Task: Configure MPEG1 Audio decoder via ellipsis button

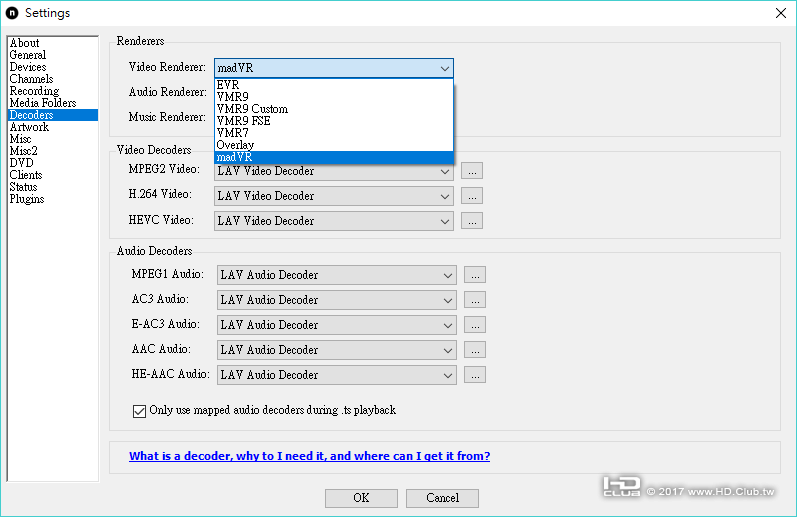Action: click(475, 275)
